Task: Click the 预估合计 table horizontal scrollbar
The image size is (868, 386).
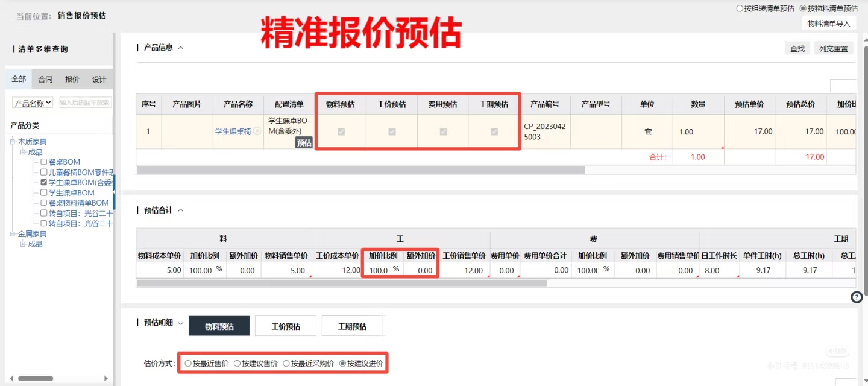Action: [342, 283]
